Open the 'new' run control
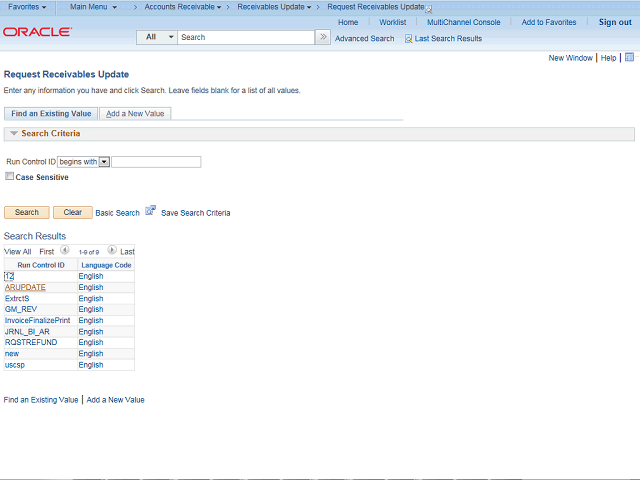This screenshot has height=480, width=640. pos(12,354)
